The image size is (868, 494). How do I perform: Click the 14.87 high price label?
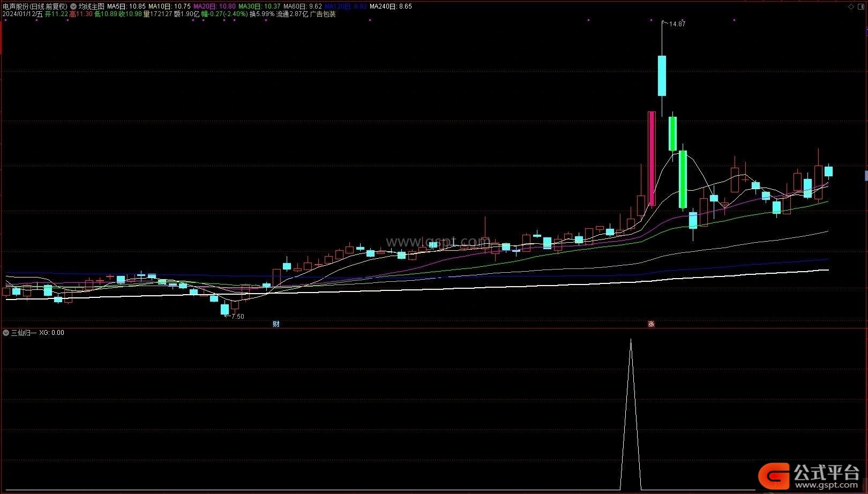(x=677, y=24)
